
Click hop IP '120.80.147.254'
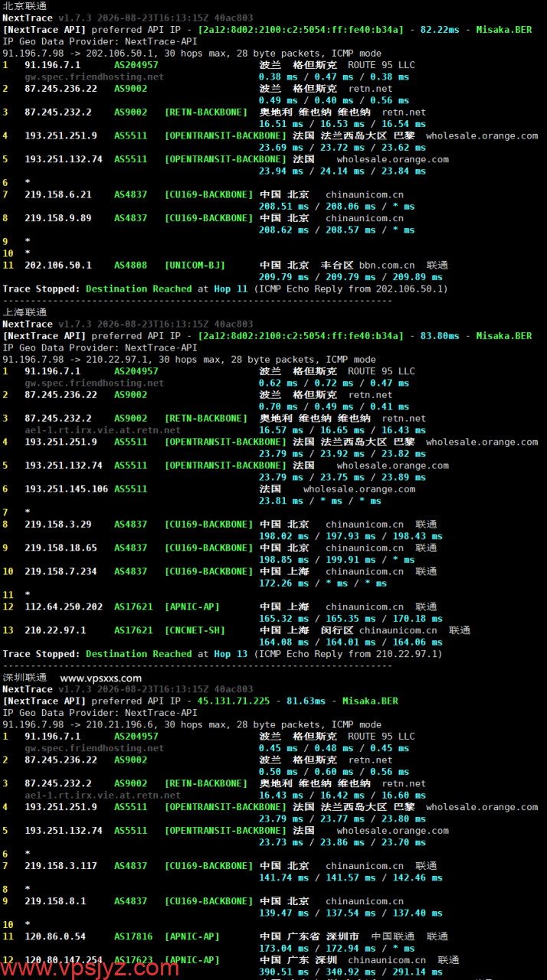[x=63, y=960]
